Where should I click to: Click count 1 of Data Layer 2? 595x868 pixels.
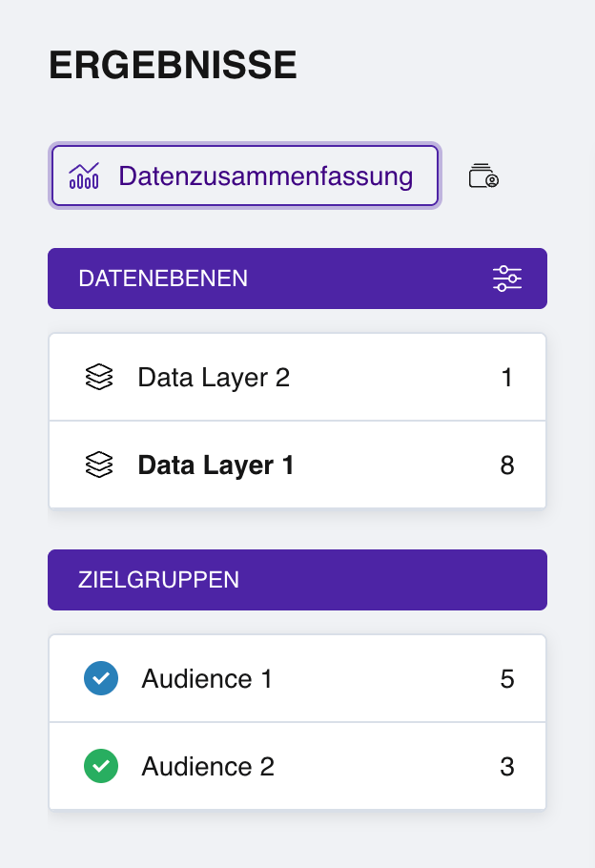[506, 378]
